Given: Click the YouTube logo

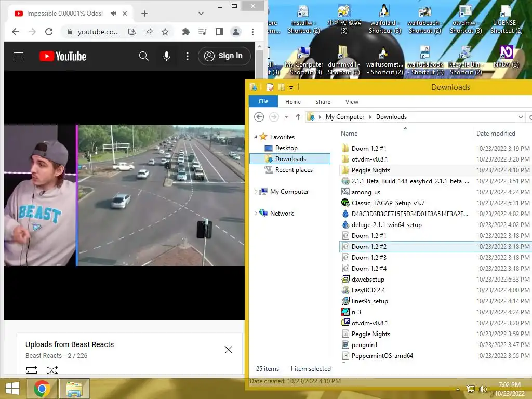Looking at the screenshot, I should click(x=63, y=56).
